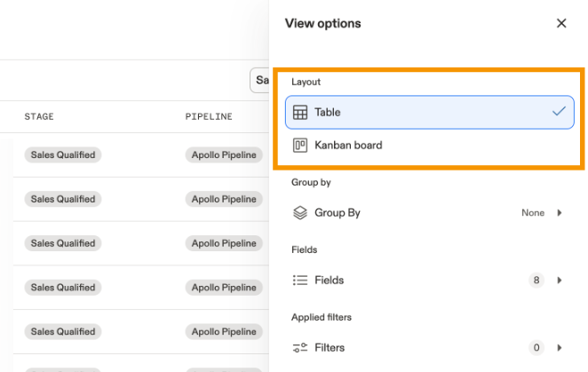Click the PIPELINE column header
Image resolution: width=588 pixels, height=372 pixels.
coord(209,116)
